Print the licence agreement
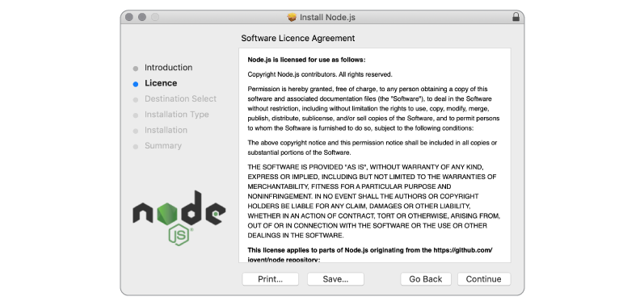Image resolution: width=644 pixels, height=305 pixels. pyautogui.click(x=270, y=279)
